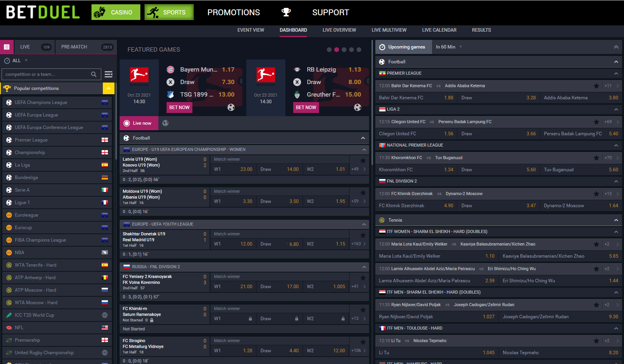Viewport: 624px width, 364px height.
Task: Click the red list icon left of LIVE tab
Action: pos(7,47)
